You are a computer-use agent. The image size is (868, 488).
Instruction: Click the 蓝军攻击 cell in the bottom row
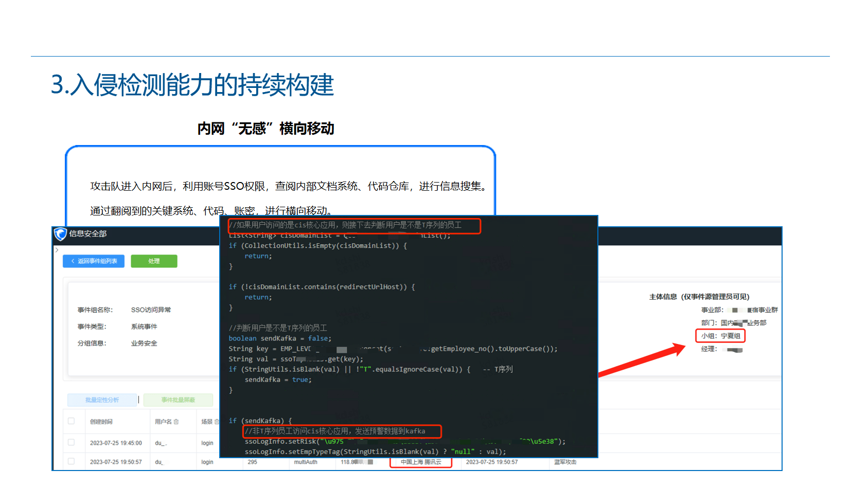click(565, 462)
